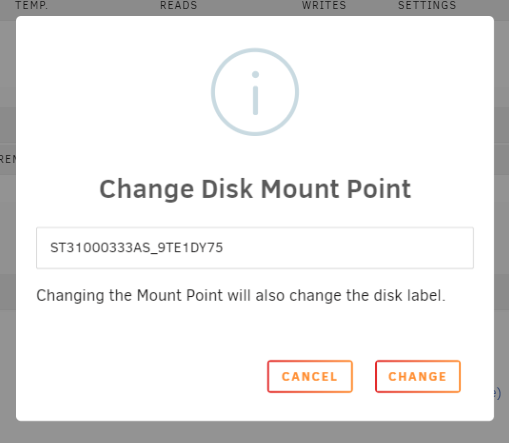Viewport: 509px width, 443px height.
Task: Dismiss dialog by clicking dimmed backdrop below it
Action: pos(255,432)
